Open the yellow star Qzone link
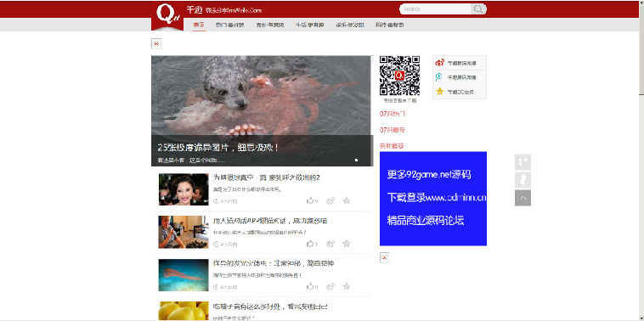Image resolution: width=644 pixels, height=321 pixels. coord(440,91)
